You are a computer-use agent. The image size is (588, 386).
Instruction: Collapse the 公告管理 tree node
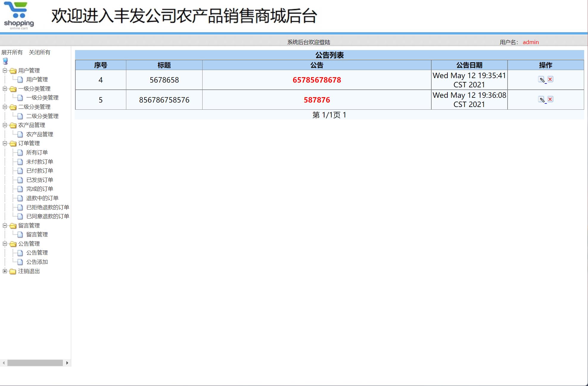[x=4, y=244]
